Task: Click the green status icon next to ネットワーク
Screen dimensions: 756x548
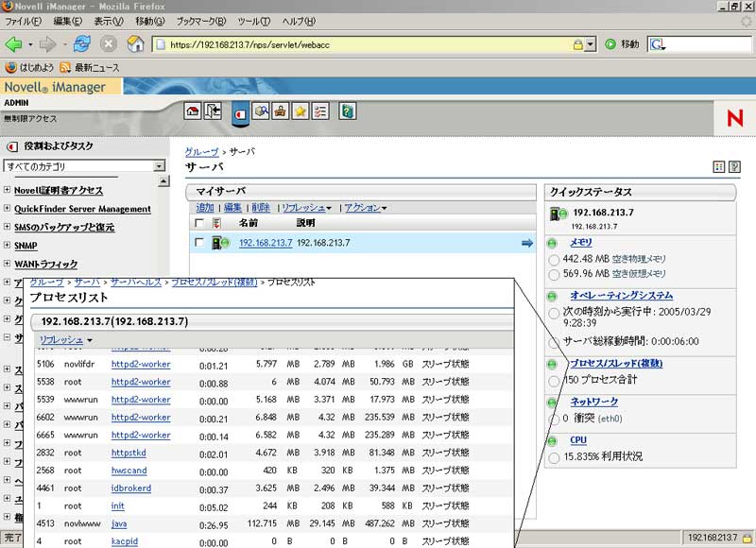Action: (x=552, y=402)
